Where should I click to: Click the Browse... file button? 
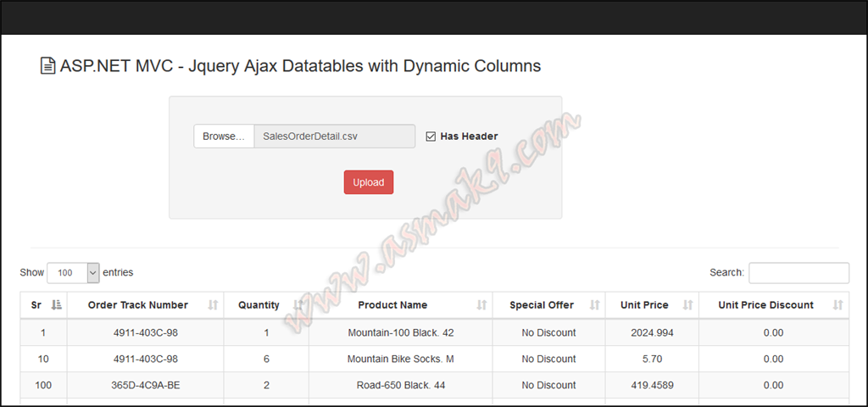[x=224, y=137]
